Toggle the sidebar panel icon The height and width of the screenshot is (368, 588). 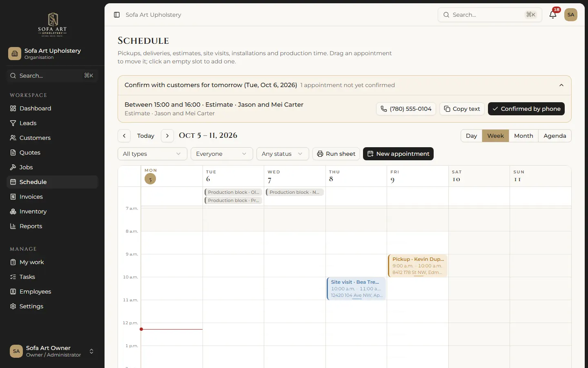point(117,15)
